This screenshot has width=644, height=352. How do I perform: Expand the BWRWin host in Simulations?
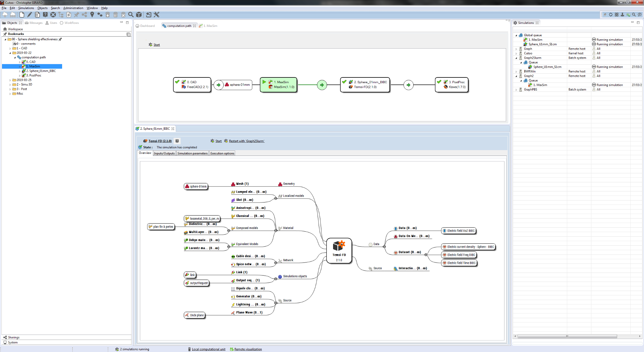pos(516,71)
